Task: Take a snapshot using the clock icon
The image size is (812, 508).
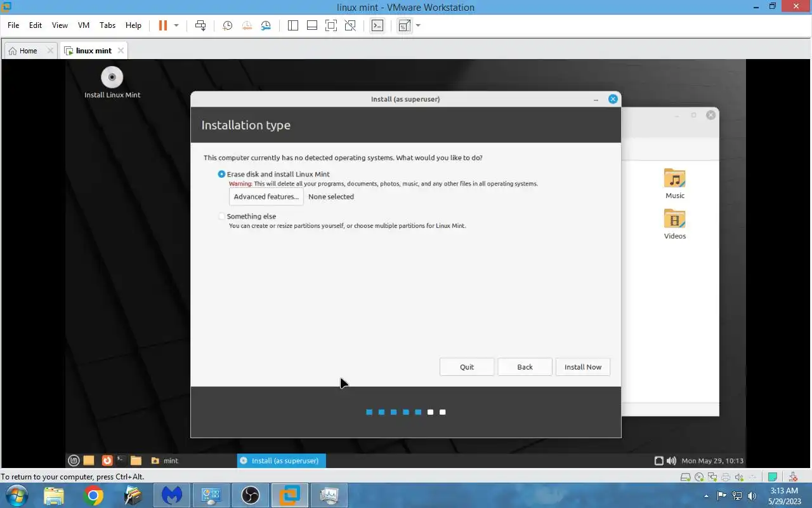Action: tap(227, 25)
